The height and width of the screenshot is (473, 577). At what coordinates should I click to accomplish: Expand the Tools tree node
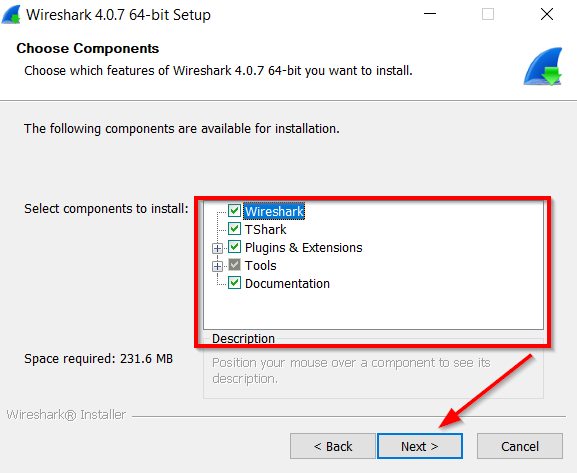pos(217,266)
